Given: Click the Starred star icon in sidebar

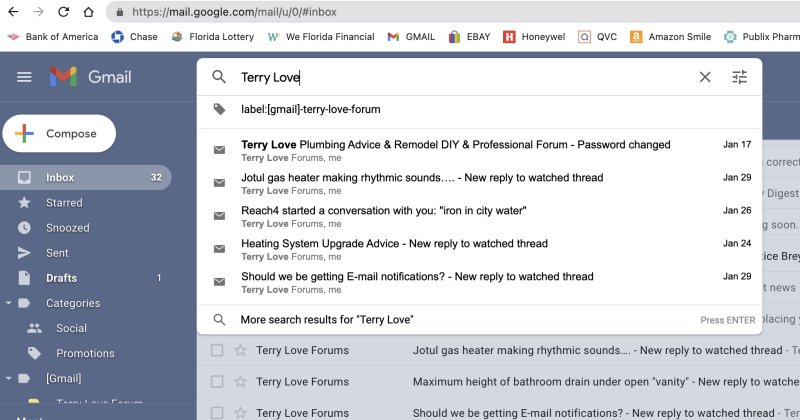Looking at the screenshot, I should (24, 203).
